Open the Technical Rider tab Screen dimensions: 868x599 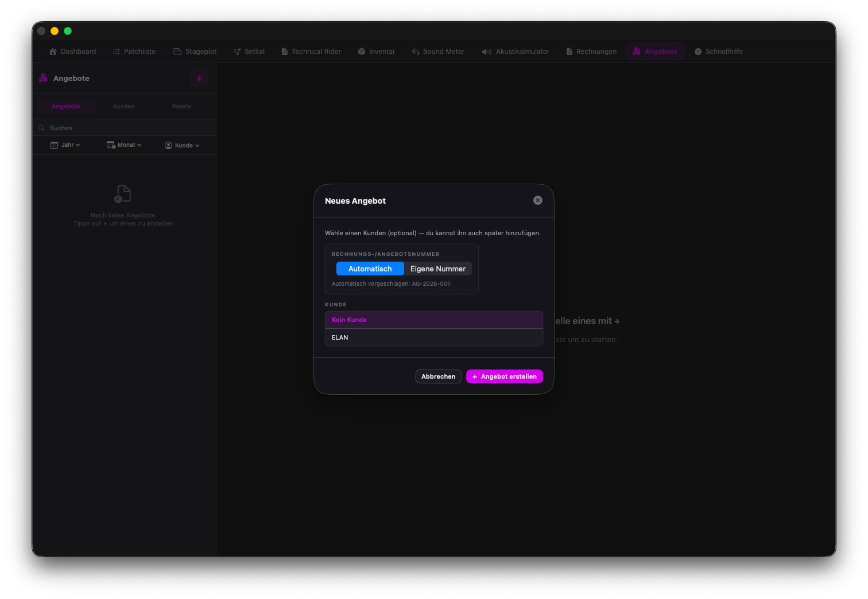click(x=311, y=52)
